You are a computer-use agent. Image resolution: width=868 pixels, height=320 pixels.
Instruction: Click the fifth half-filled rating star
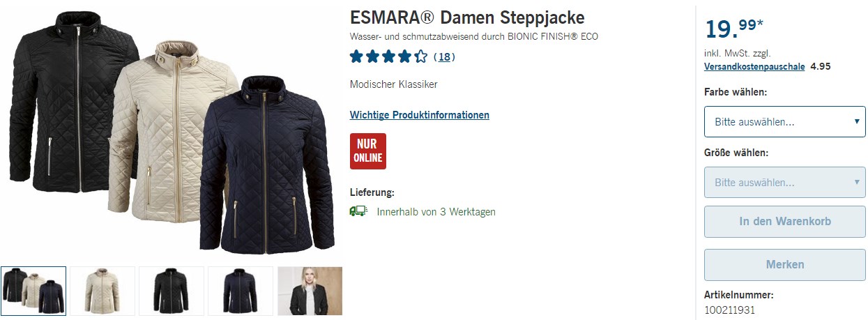pyautogui.click(x=420, y=56)
